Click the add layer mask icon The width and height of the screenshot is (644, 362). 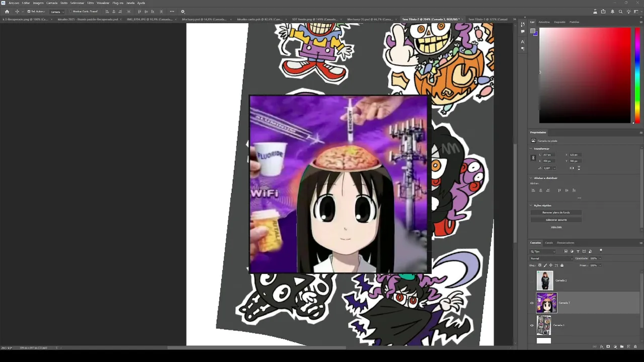tap(608, 346)
